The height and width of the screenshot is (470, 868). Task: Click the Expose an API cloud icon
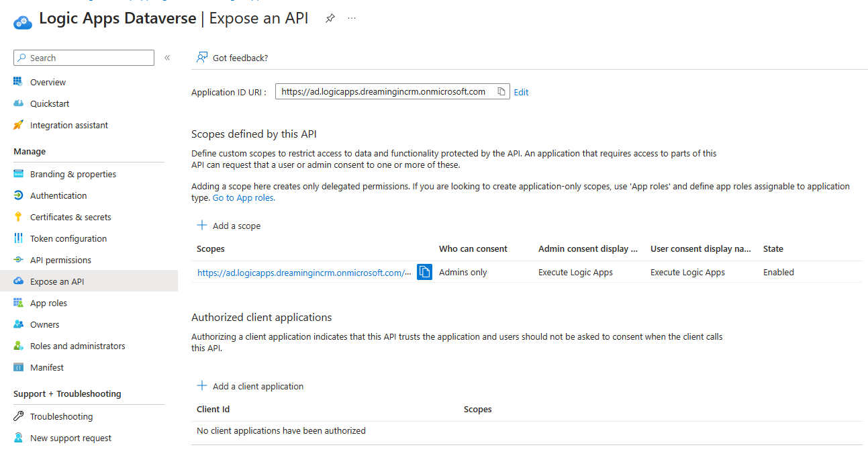pyautogui.click(x=18, y=281)
